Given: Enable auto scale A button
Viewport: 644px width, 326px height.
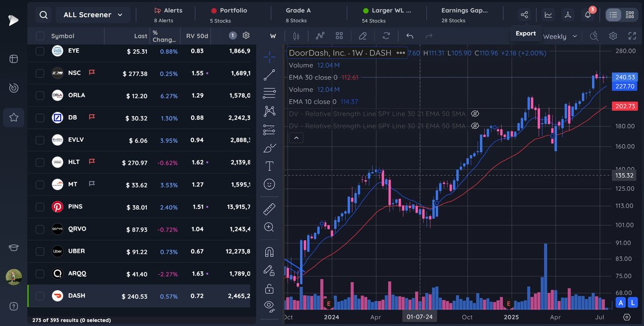Looking at the screenshot, I should point(620,303).
